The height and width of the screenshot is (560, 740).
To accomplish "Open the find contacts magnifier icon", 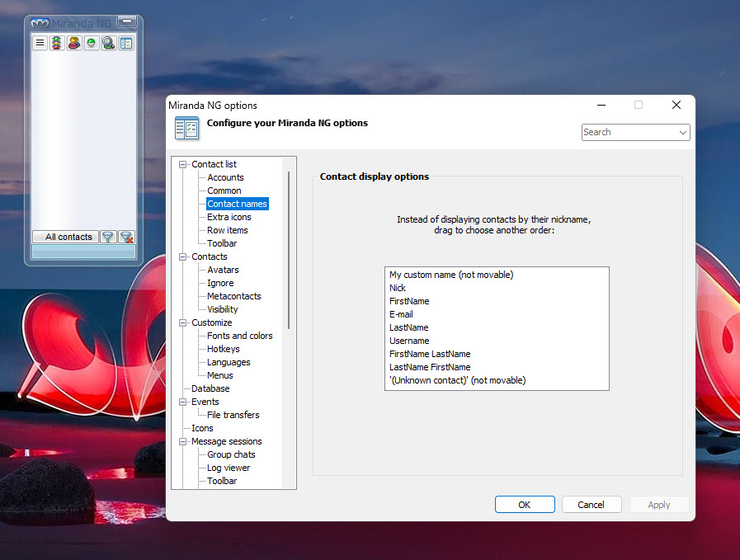I will click(x=109, y=43).
